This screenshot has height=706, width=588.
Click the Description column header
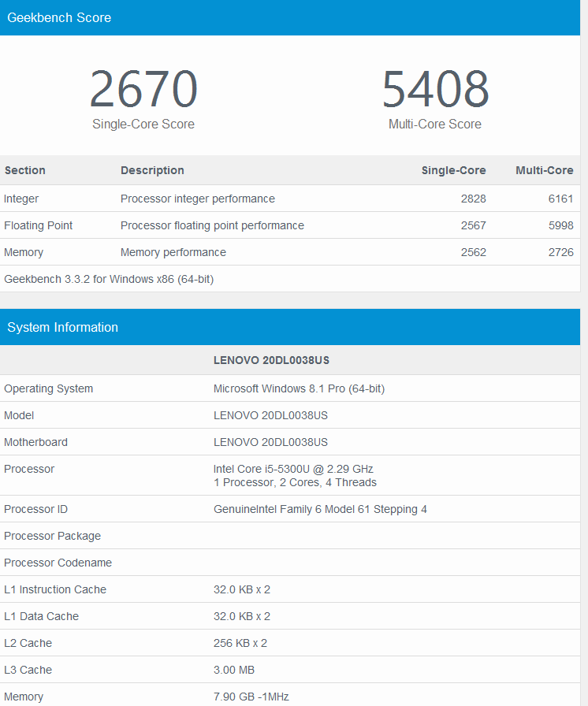point(152,170)
